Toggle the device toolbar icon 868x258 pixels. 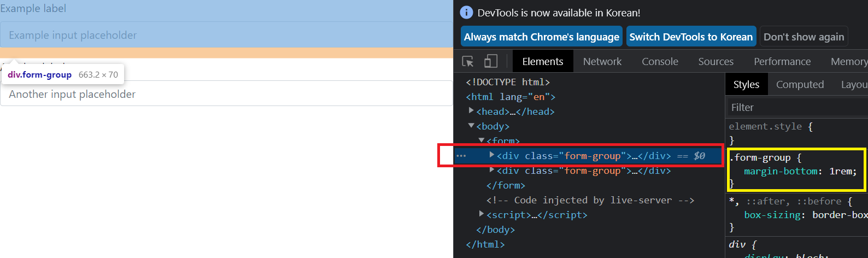click(x=491, y=61)
